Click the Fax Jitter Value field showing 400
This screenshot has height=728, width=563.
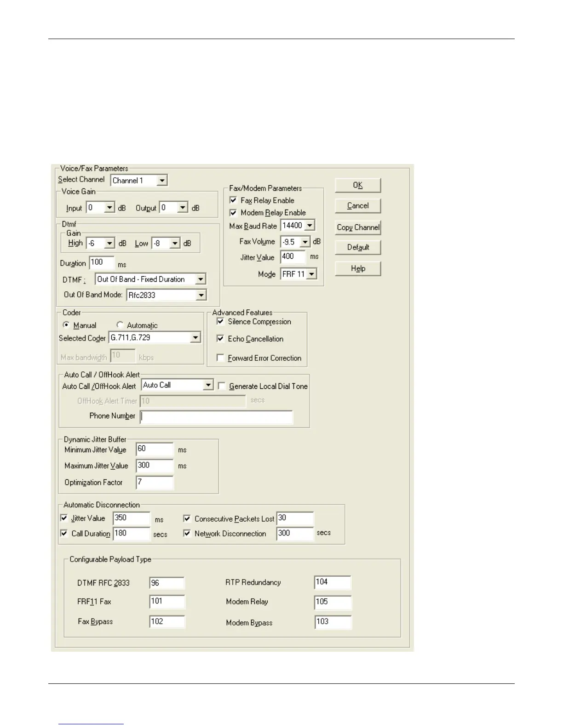(293, 257)
